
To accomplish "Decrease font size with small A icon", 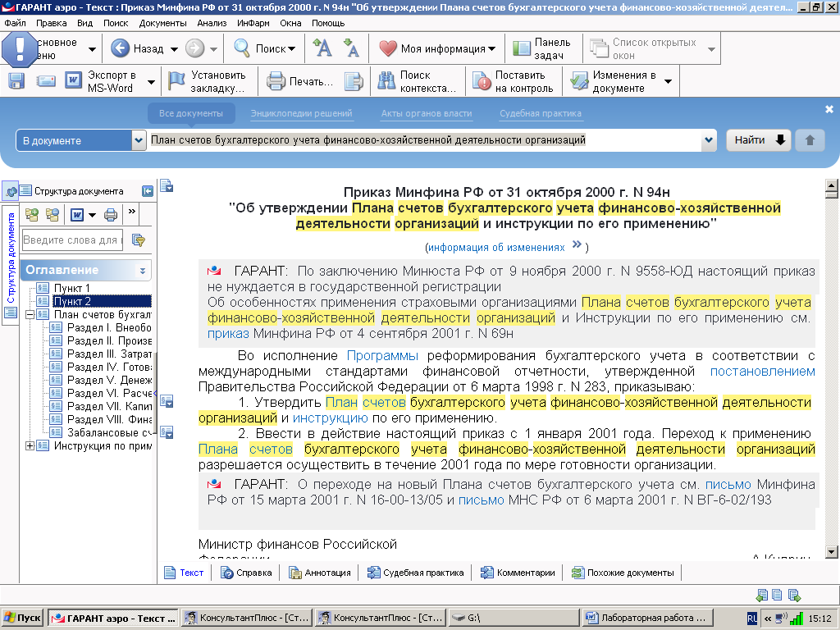I will click(351, 48).
